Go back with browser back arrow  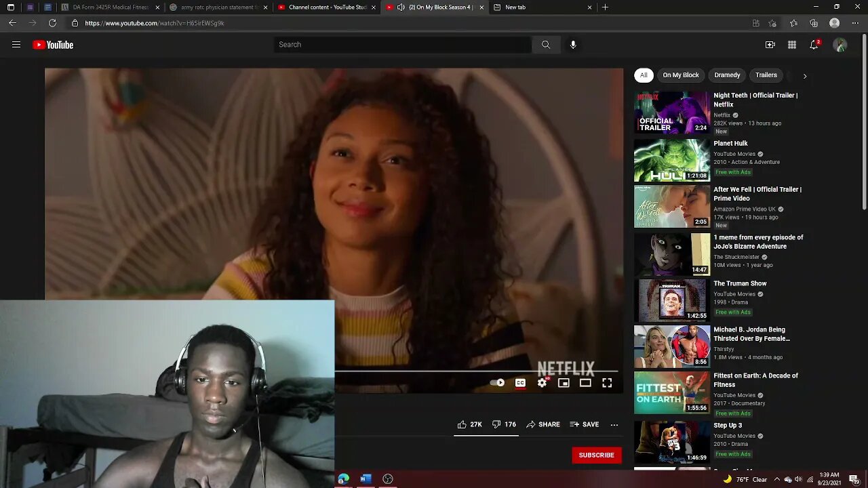point(12,23)
